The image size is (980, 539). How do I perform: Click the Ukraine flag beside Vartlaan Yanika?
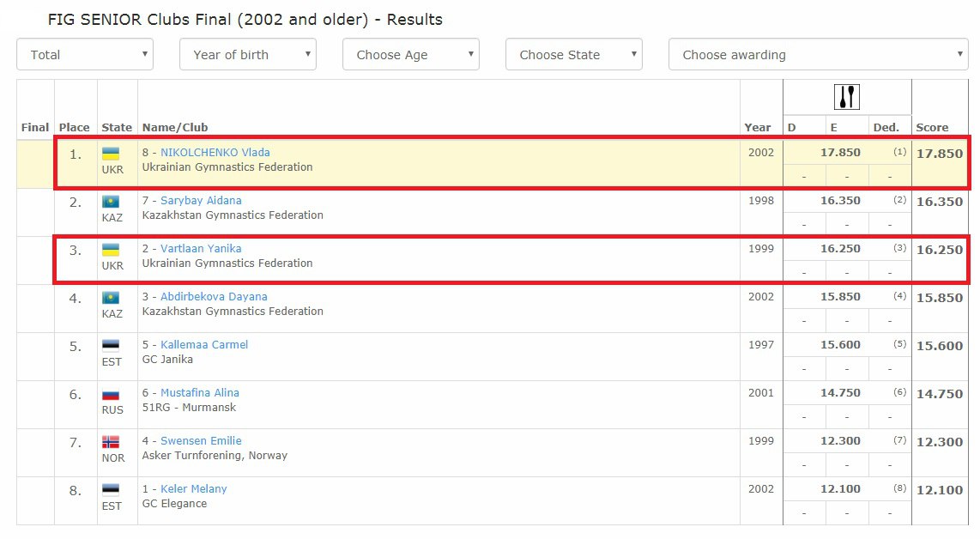click(x=112, y=250)
